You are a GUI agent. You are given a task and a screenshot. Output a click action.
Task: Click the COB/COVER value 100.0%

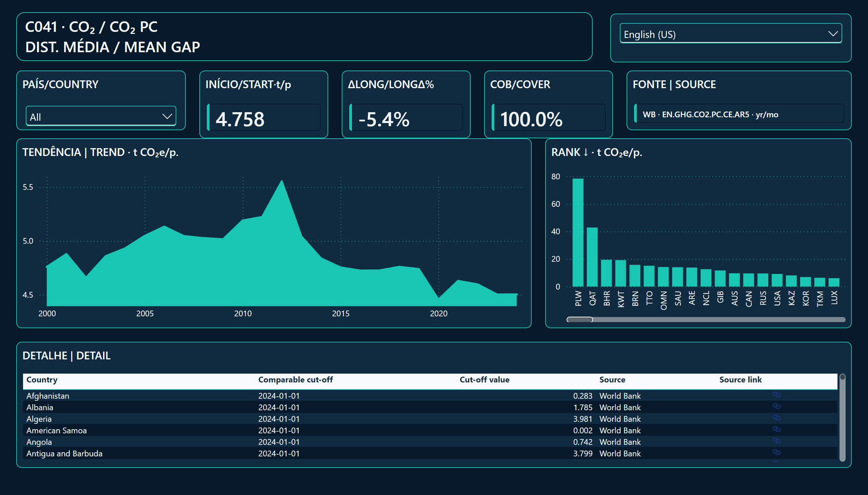point(531,119)
